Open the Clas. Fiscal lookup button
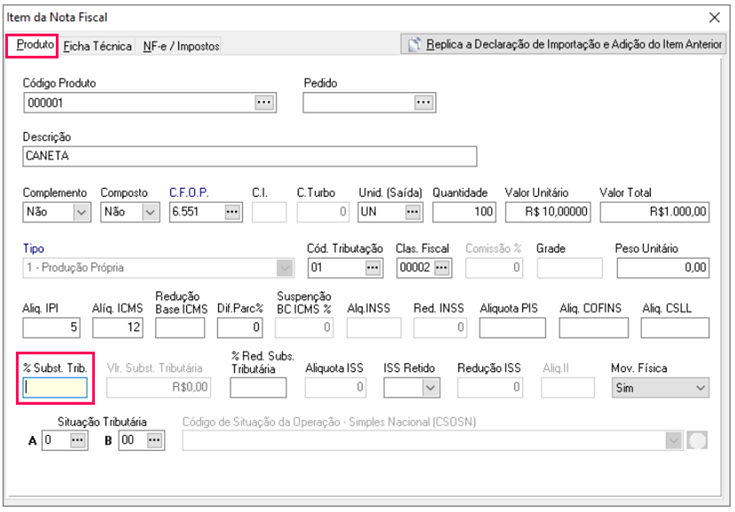 (441, 267)
